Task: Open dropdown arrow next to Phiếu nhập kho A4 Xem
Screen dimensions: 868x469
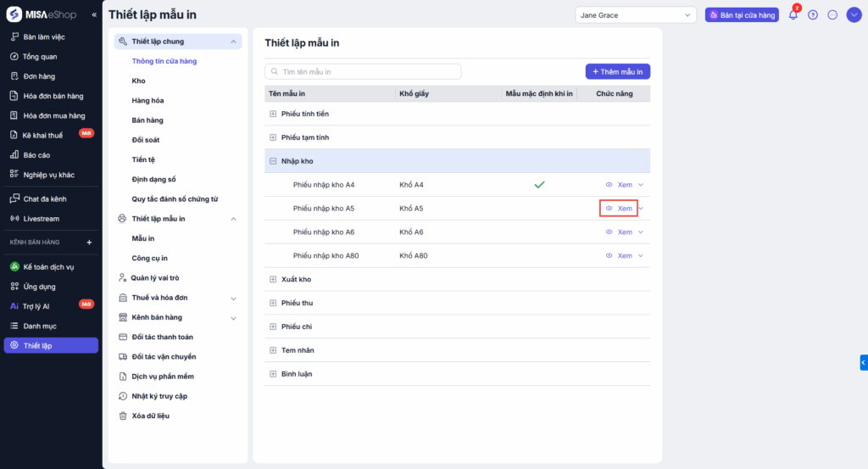Action: 641,185
